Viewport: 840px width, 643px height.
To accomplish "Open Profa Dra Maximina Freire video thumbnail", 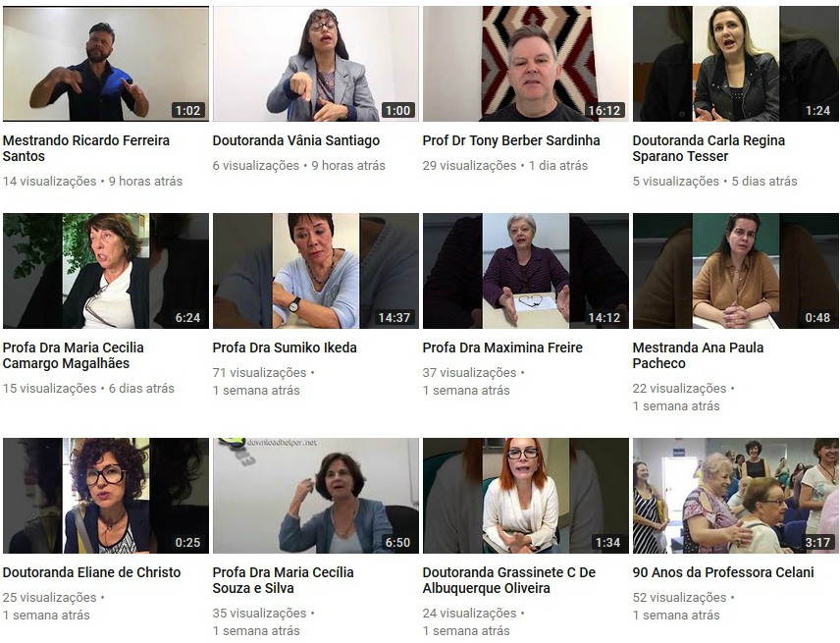I will (526, 271).
